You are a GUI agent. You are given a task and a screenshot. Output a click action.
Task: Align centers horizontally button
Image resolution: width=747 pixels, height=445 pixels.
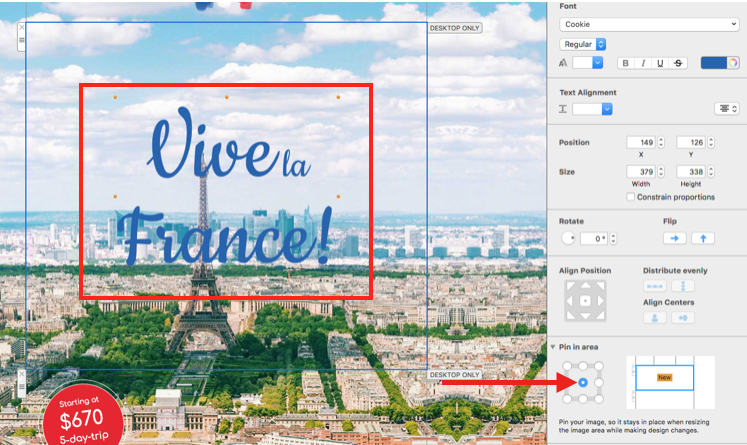(683, 318)
